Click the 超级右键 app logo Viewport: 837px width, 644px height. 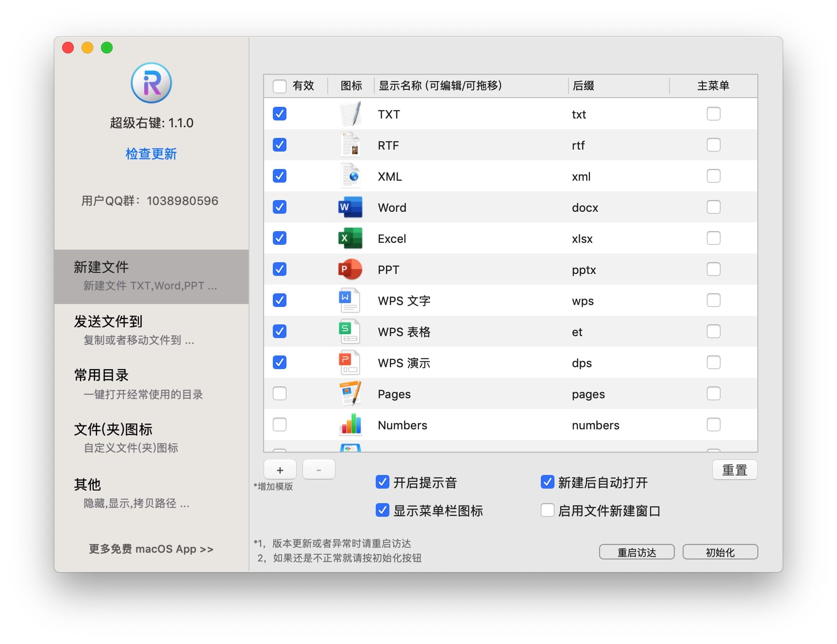pos(151,83)
